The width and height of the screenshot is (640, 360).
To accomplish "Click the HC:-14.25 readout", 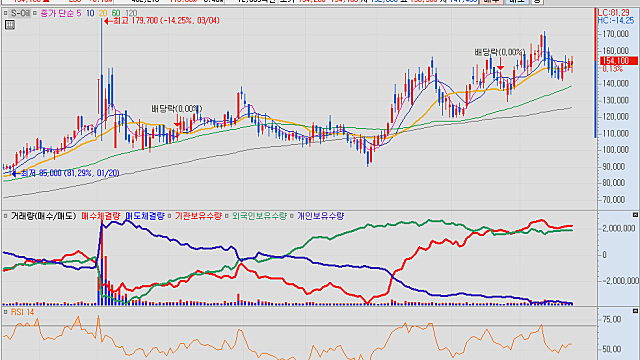I will click(x=616, y=20).
